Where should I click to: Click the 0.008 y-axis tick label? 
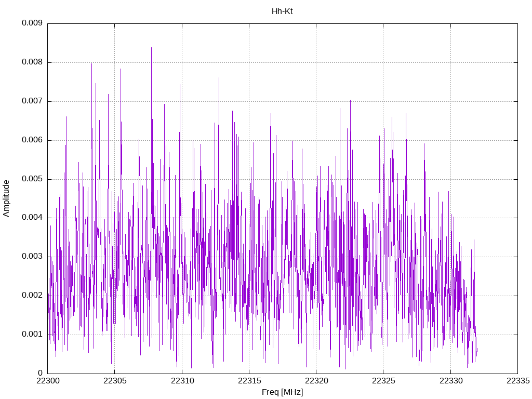(32, 62)
